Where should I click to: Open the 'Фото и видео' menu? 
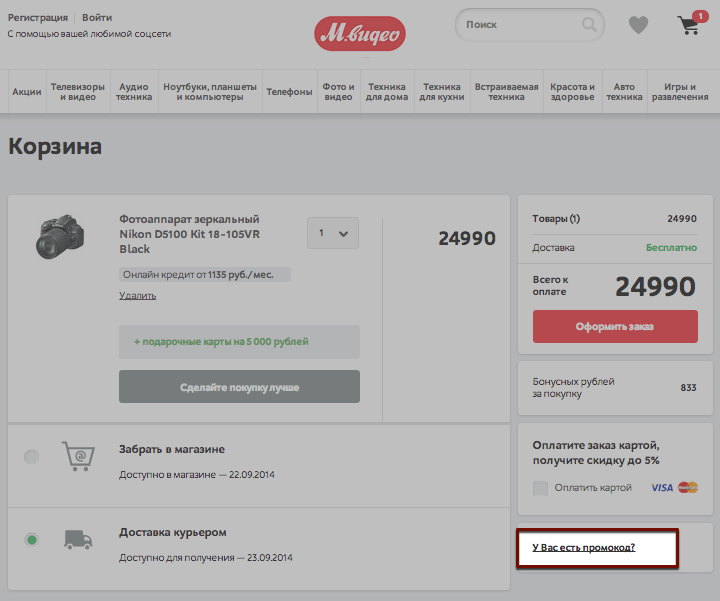339,92
